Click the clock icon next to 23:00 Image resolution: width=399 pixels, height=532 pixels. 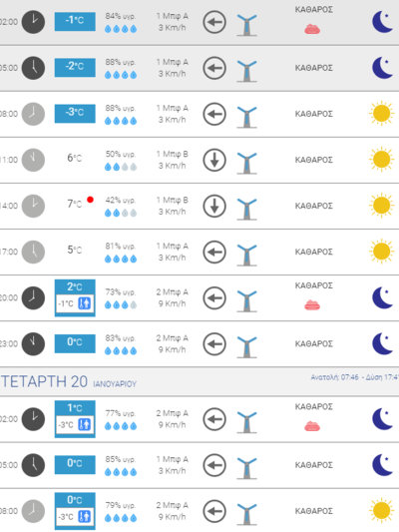point(33,344)
